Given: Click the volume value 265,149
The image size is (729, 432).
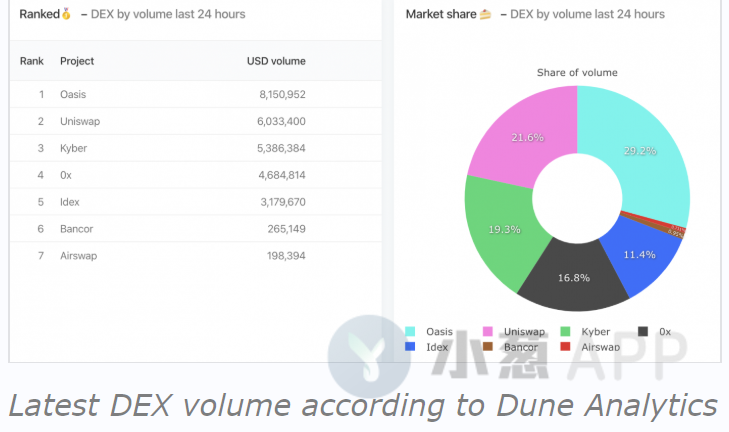Looking at the screenshot, I should [x=286, y=229].
